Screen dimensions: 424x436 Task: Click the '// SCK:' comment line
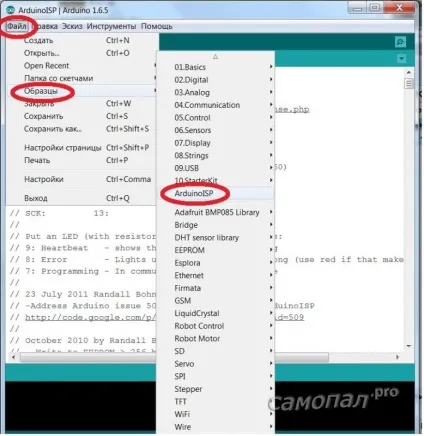[x=59, y=213]
